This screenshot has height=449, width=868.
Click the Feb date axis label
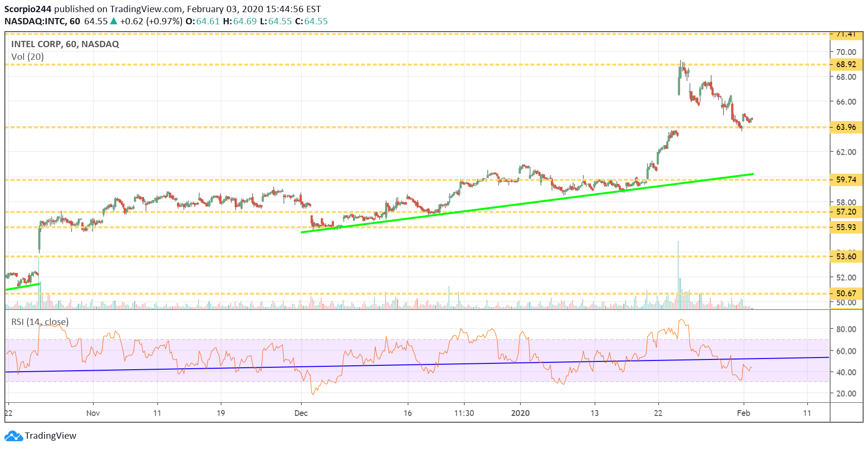click(743, 413)
